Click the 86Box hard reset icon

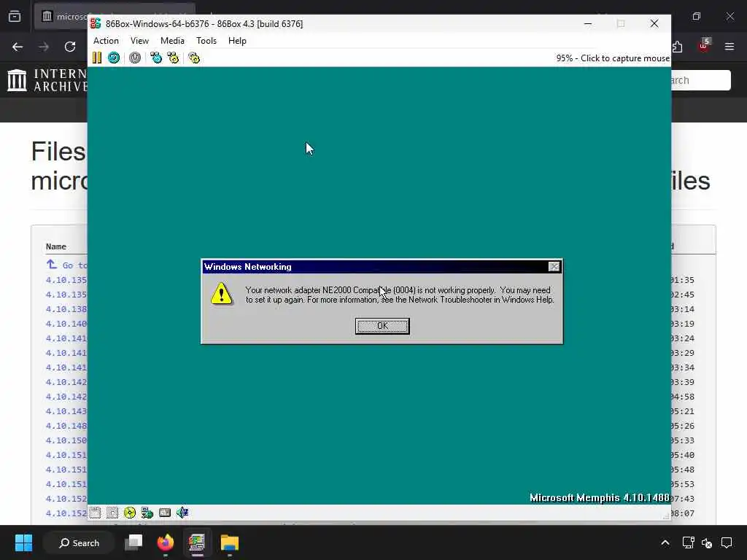click(x=114, y=58)
